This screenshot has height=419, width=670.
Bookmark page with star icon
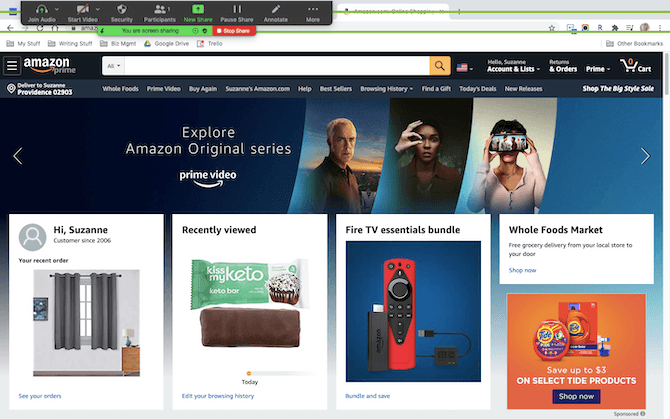[x=552, y=28]
